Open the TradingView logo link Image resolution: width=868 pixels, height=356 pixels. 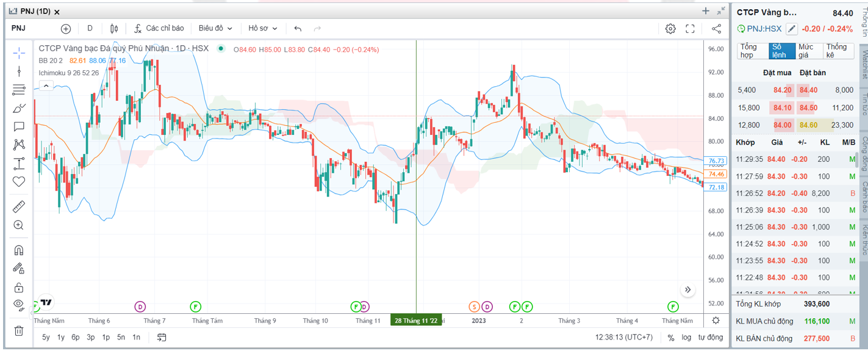click(46, 302)
